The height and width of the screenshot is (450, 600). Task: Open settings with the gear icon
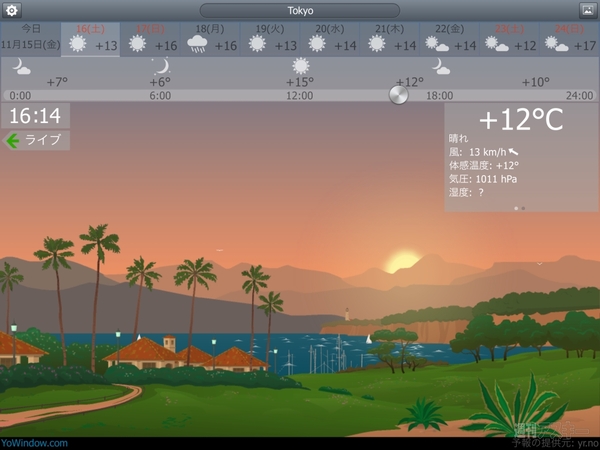tap(11, 10)
